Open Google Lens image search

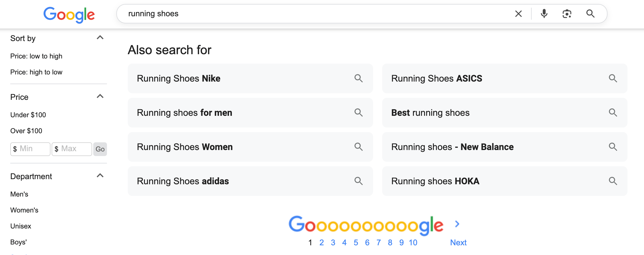tap(566, 14)
